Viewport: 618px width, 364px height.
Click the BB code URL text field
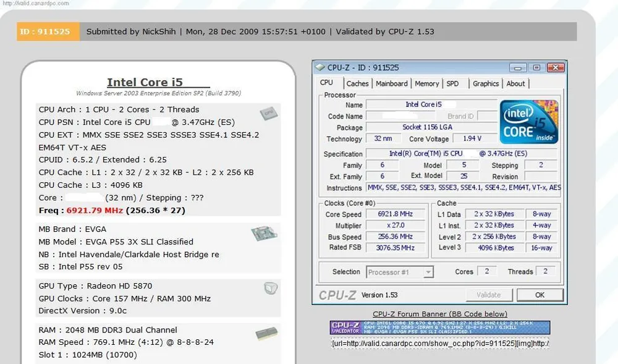coord(439,343)
